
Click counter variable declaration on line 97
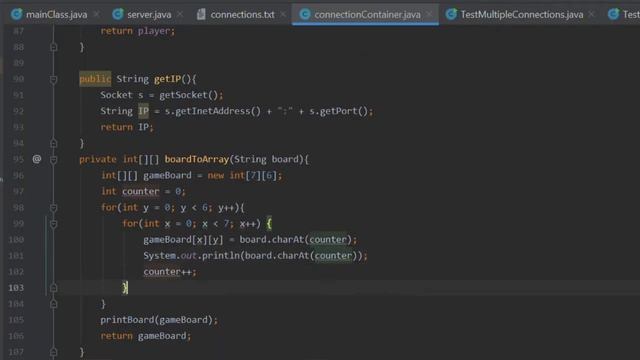point(140,191)
